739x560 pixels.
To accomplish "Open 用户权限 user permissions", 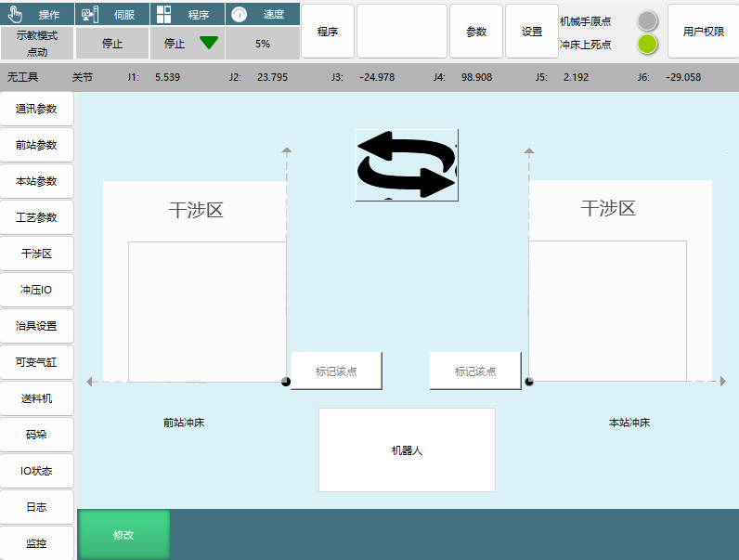I will point(703,32).
